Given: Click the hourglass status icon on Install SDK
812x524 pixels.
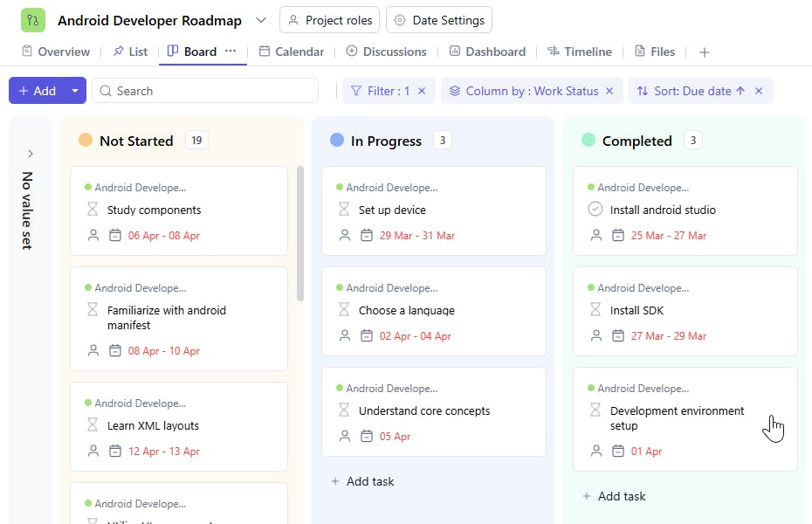Looking at the screenshot, I should point(595,310).
